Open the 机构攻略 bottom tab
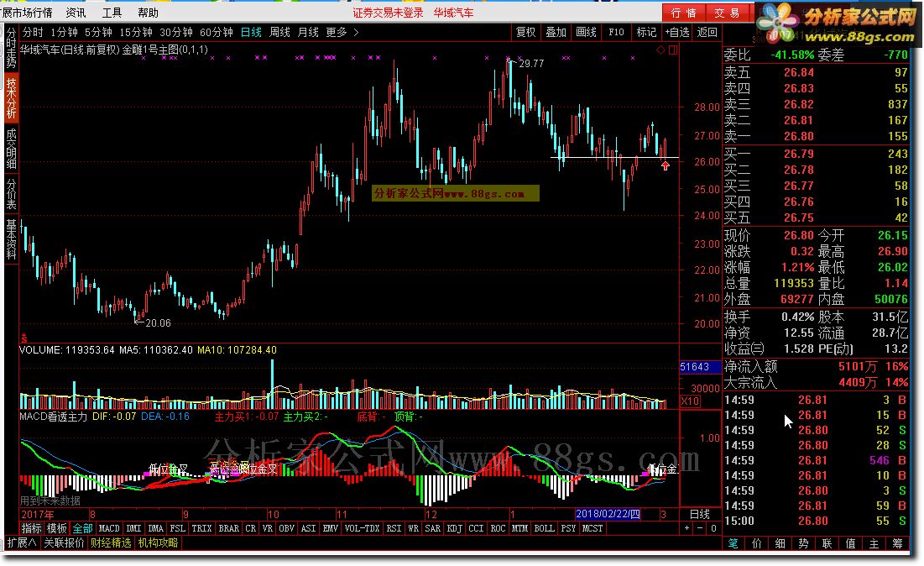924x566 pixels. pyautogui.click(x=158, y=542)
